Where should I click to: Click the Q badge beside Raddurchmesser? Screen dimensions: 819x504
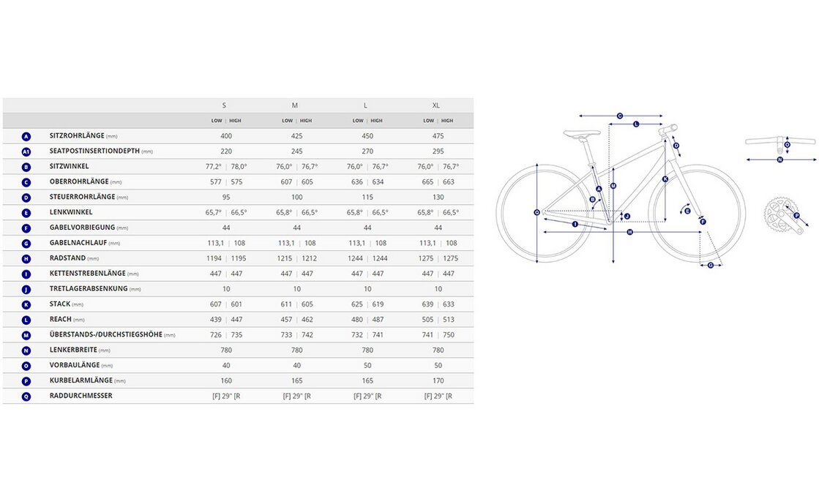tap(26, 396)
